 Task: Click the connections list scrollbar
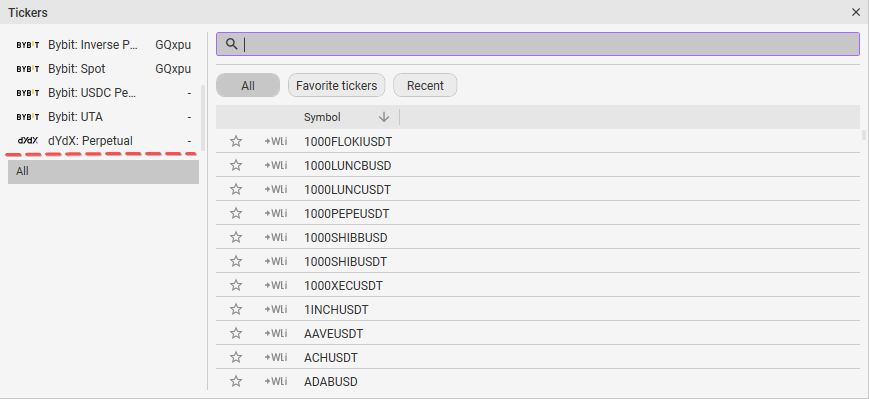[x=203, y=117]
